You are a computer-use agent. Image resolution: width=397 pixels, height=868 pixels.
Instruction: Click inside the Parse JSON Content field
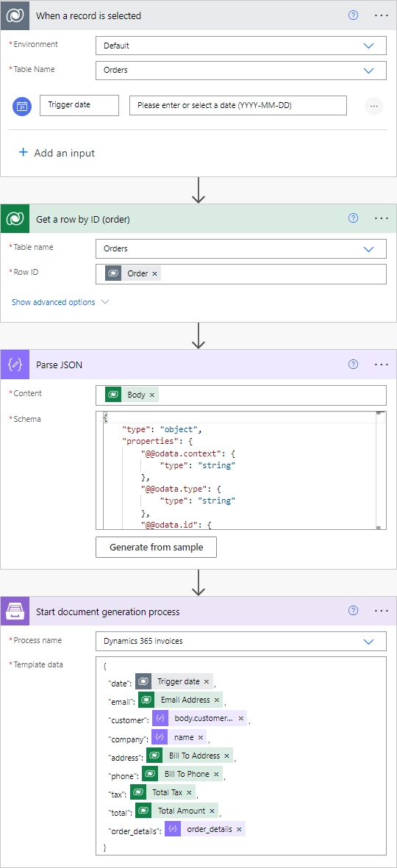[x=241, y=395]
